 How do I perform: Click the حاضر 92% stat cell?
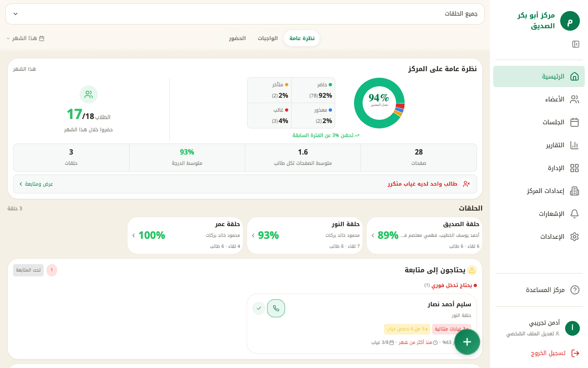(x=313, y=90)
